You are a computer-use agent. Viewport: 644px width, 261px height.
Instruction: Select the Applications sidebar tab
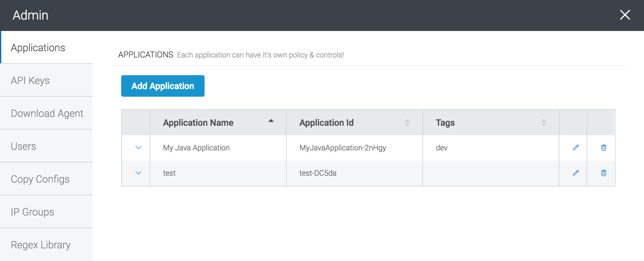[38, 48]
